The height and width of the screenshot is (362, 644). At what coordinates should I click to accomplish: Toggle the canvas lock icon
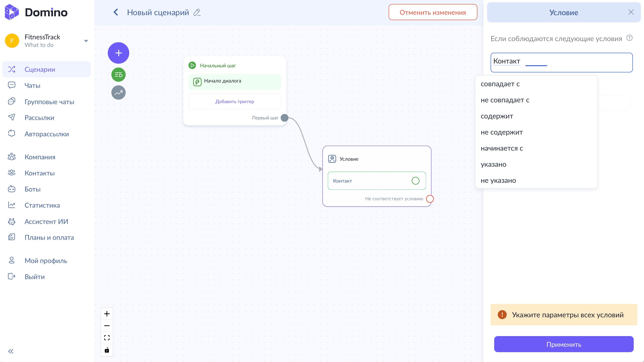[107, 350]
